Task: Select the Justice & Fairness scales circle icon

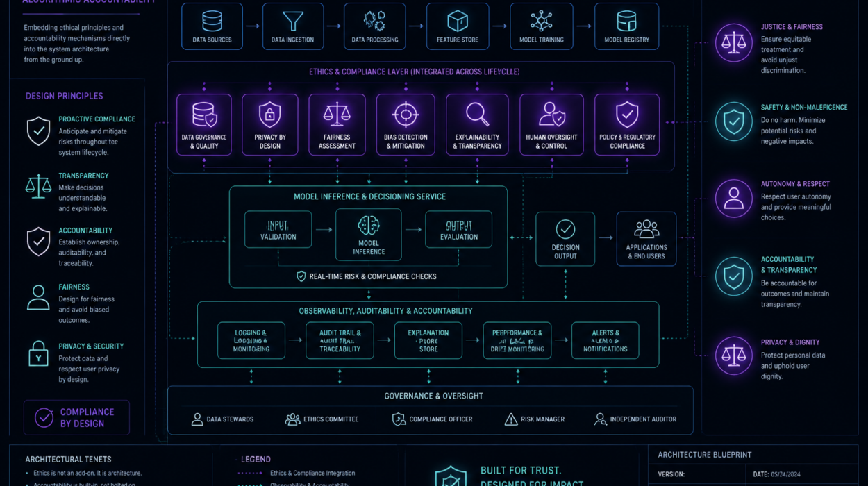Action: 734,42
